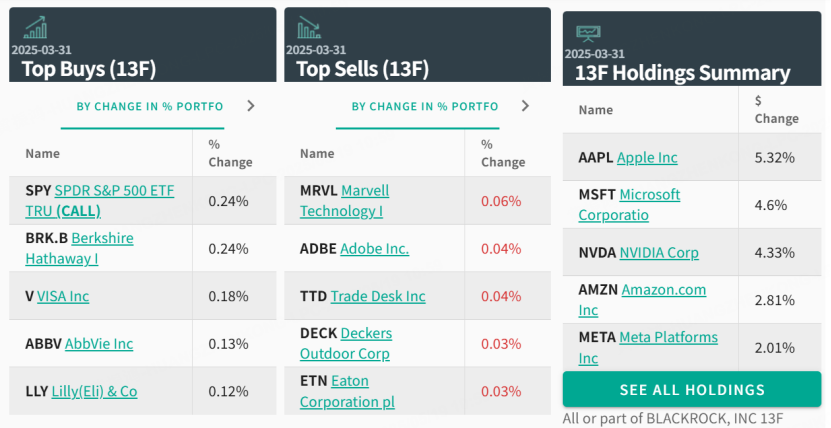This screenshot has width=831, height=428.
Task: Expand next option arrow in Top Sells
Action: point(524,106)
